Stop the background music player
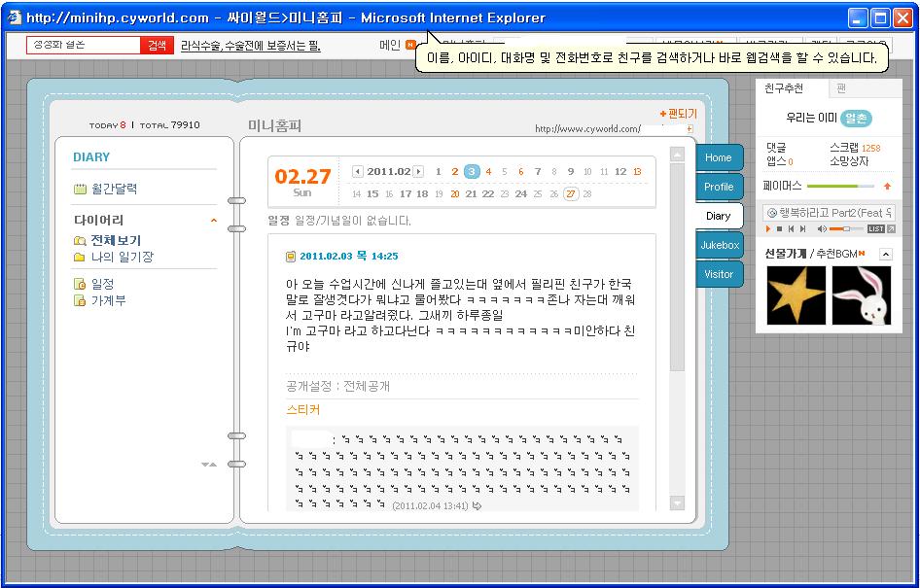This screenshot has height=588, width=920. [779, 228]
